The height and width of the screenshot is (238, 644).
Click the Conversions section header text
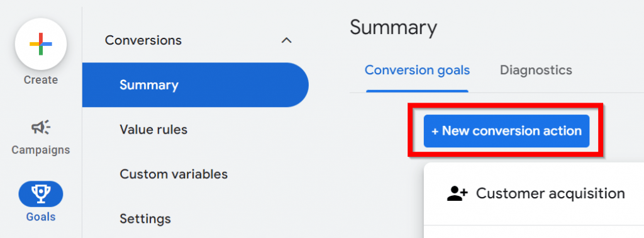click(143, 40)
